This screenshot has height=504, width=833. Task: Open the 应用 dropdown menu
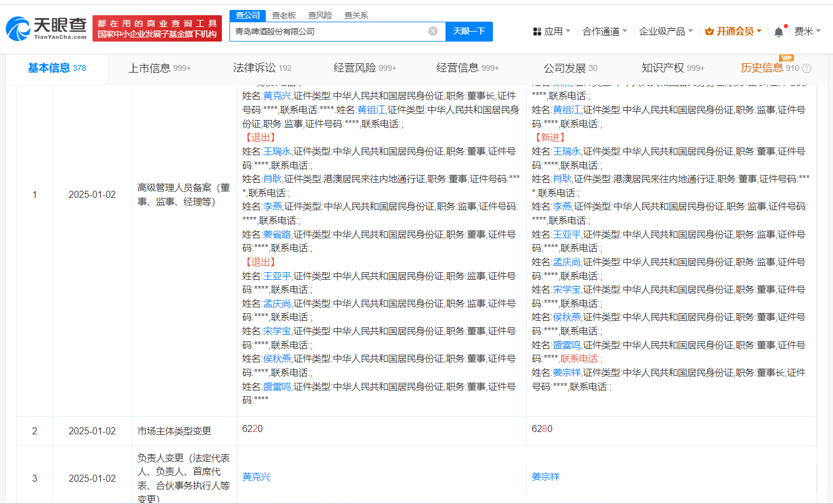pyautogui.click(x=551, y=32)
